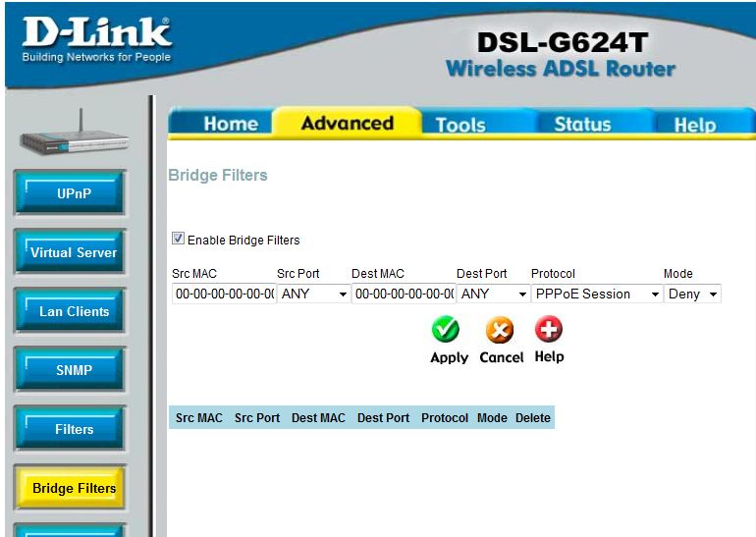
Task: Click the Mode column header in table
Action: coord(492,417)
